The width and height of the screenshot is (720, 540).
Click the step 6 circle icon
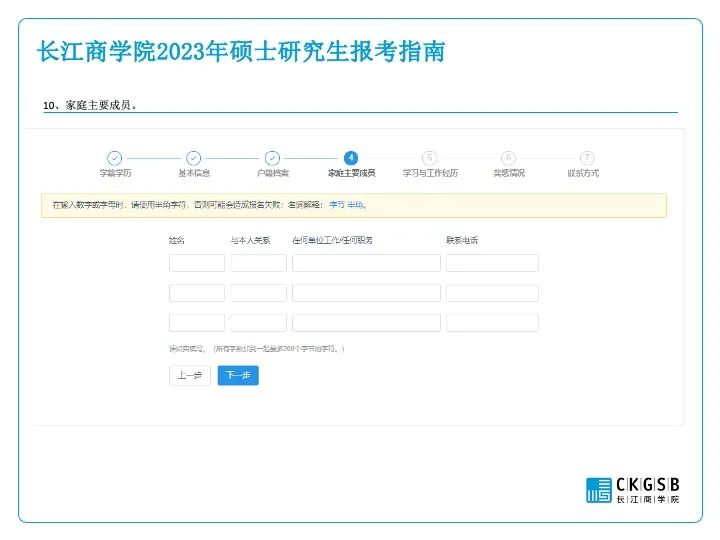point(508,158)
